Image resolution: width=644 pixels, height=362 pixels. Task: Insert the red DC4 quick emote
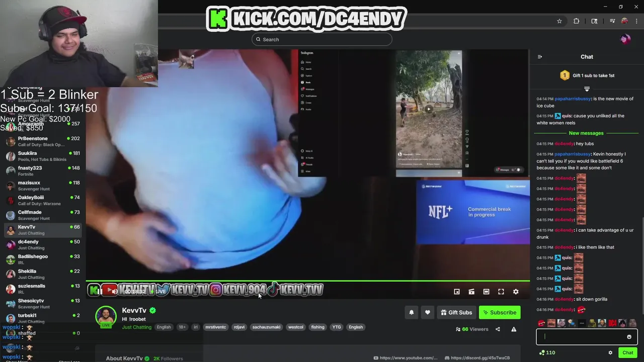[x=612, y=323]
